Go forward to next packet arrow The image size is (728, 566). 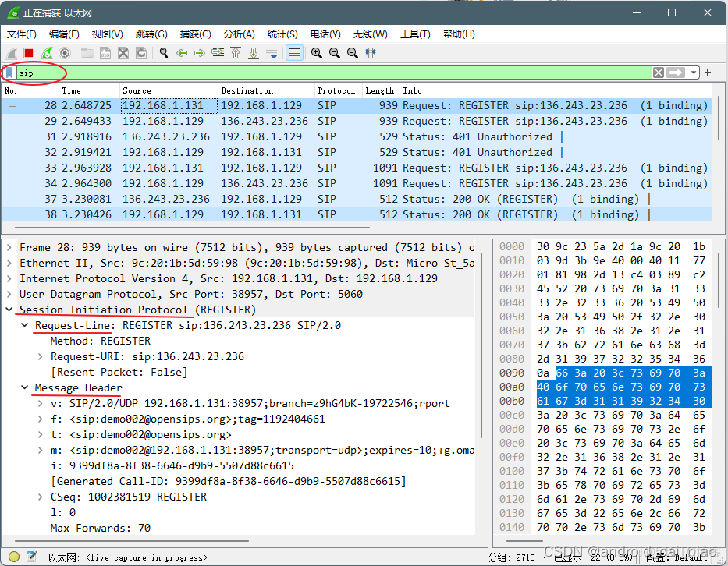click(x=200, y=53)
